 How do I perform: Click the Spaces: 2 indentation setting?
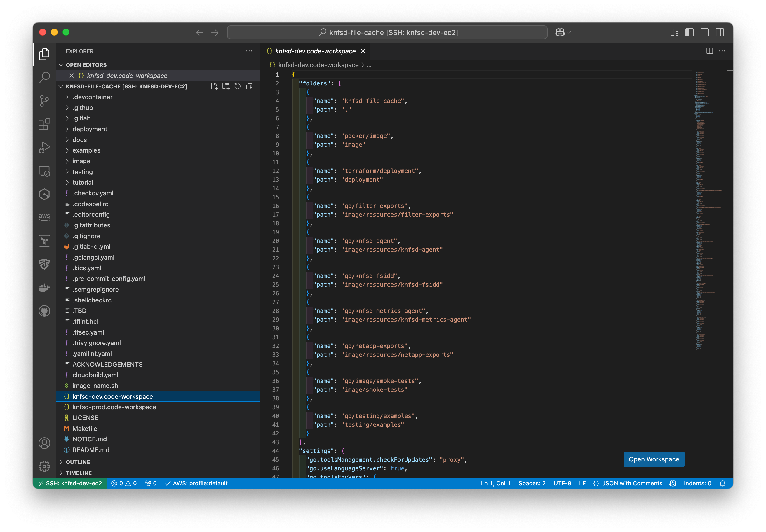click(532, 483)
